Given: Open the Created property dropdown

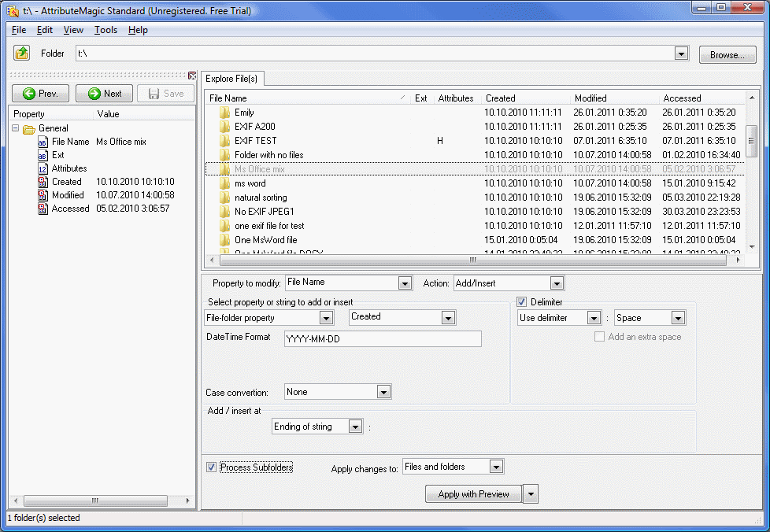Looking at the screenshot, I should pos(448,318).
